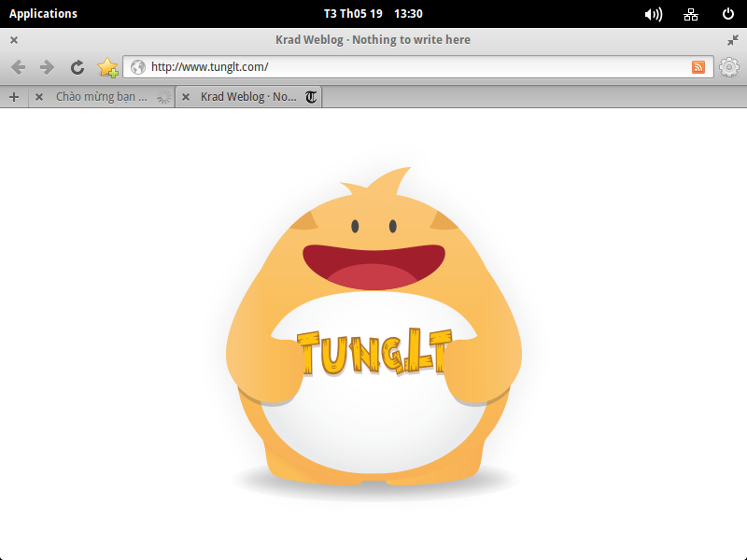Open the network connection indicator
This screenshot has width=747, height=560.
pyautogui.click(x=691, y=14)
